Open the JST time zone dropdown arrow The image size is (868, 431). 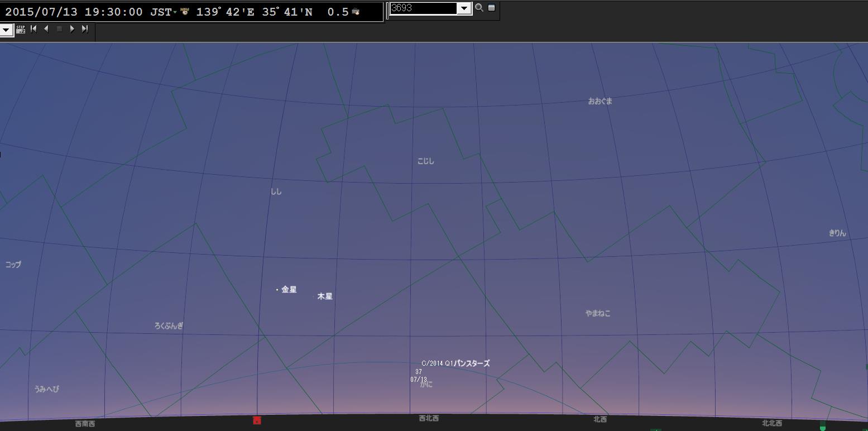(175, 13)
